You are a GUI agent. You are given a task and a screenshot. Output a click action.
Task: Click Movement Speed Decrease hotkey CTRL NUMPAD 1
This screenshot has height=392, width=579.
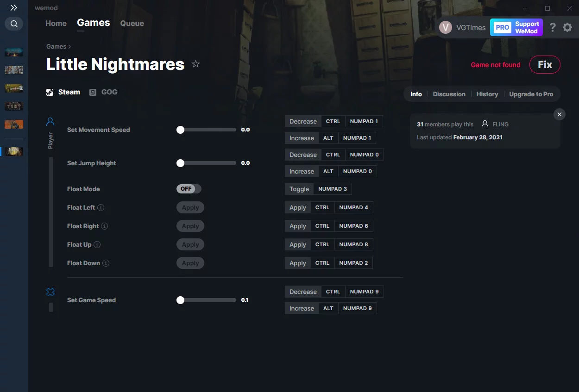[334, 122]
